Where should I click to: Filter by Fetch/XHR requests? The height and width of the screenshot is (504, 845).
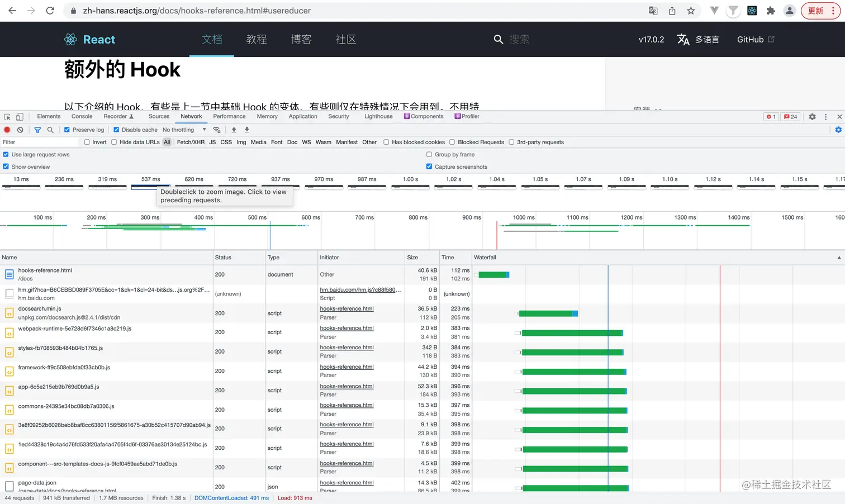pos(191,142)
